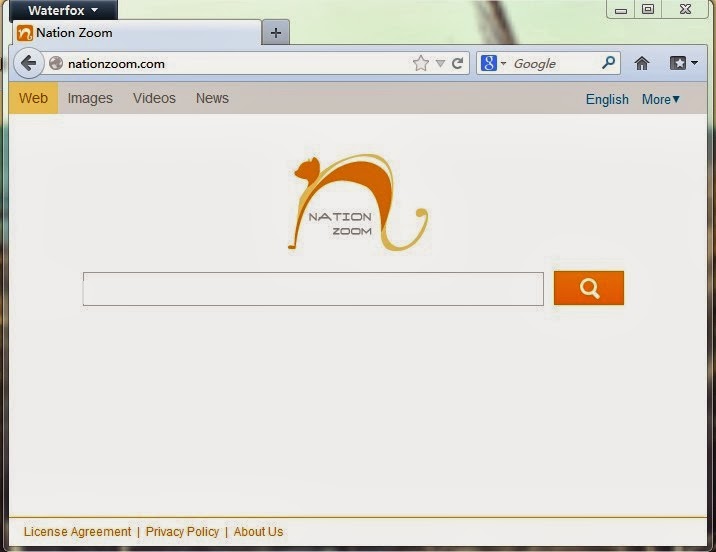Image resolution: width=716 pixels, height=552 pixels.
Task: Switch to the News search tab
Action: pos(212,98)
